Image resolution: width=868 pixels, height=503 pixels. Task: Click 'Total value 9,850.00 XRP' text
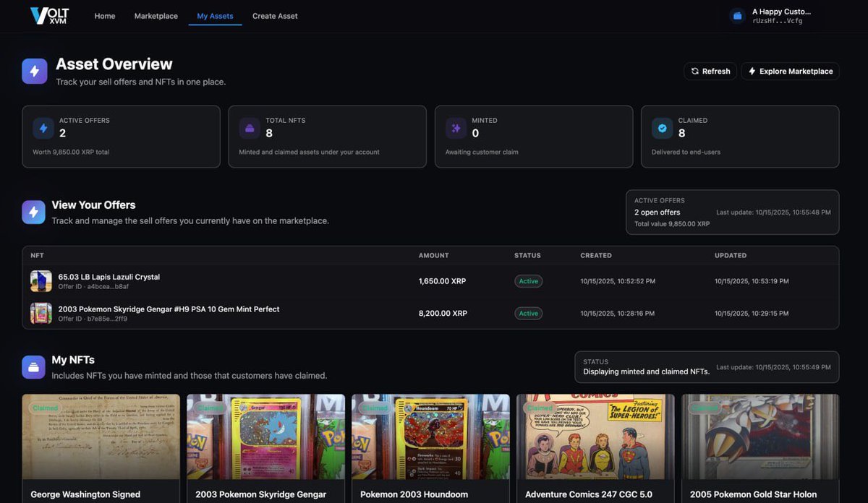(672, 224)
